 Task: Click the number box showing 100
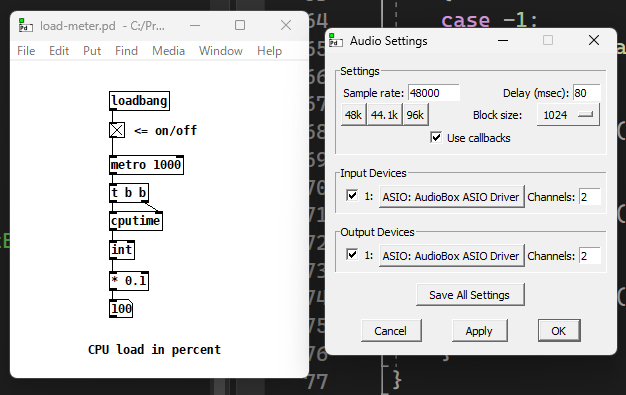(121, 309)
